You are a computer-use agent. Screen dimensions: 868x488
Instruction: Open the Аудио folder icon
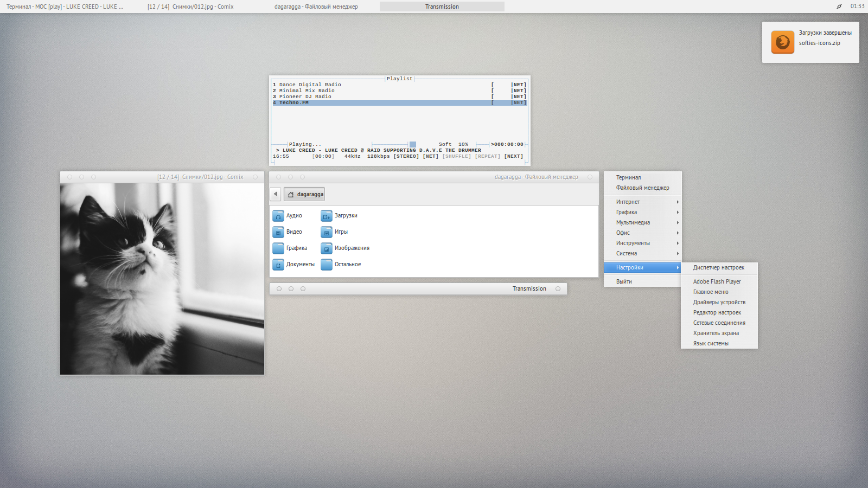point(278,216)
